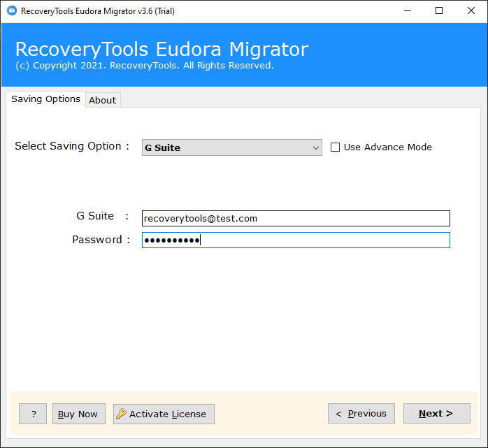
Task: Click the window title 'RecoveryTools Eudora Migrator v3.6 (Trial)'
Action: point(98,11)
